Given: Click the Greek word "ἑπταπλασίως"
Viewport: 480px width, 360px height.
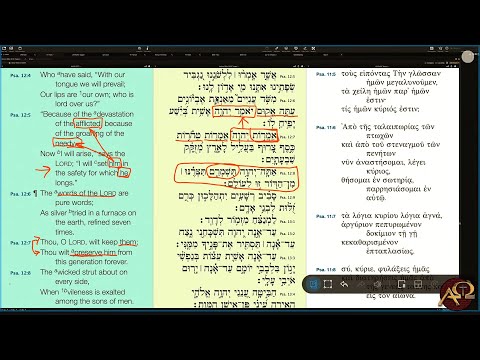Looking at the screenshot, I should pyautogui.click(x=390, y=252).
